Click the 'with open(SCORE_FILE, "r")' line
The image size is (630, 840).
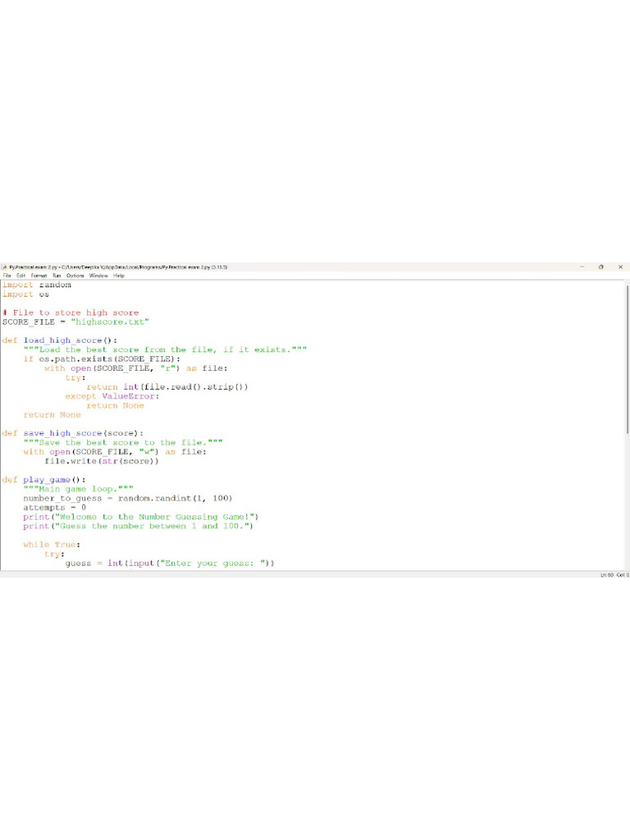[136, 368]
